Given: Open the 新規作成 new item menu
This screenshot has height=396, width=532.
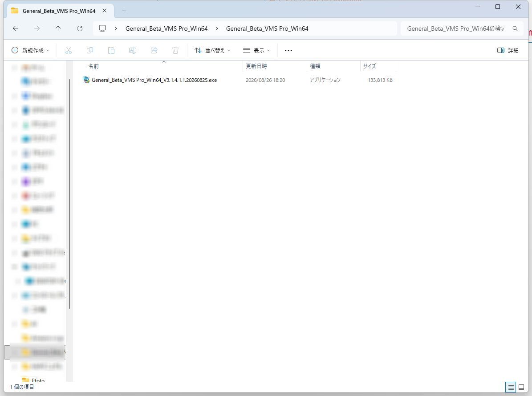Looking at the screenshot, I should [x=30, y=50].
